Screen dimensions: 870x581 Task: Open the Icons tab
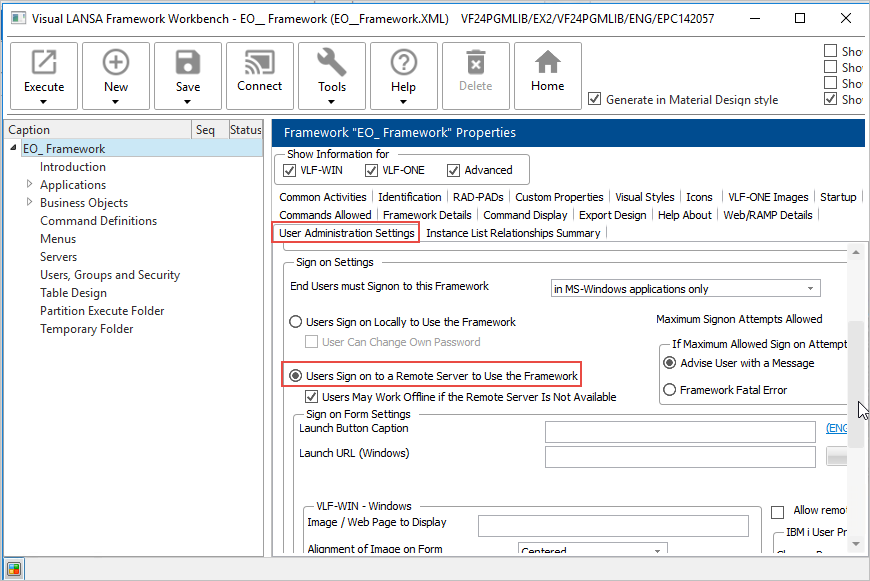pyautogui.click(x=699, y=197)
